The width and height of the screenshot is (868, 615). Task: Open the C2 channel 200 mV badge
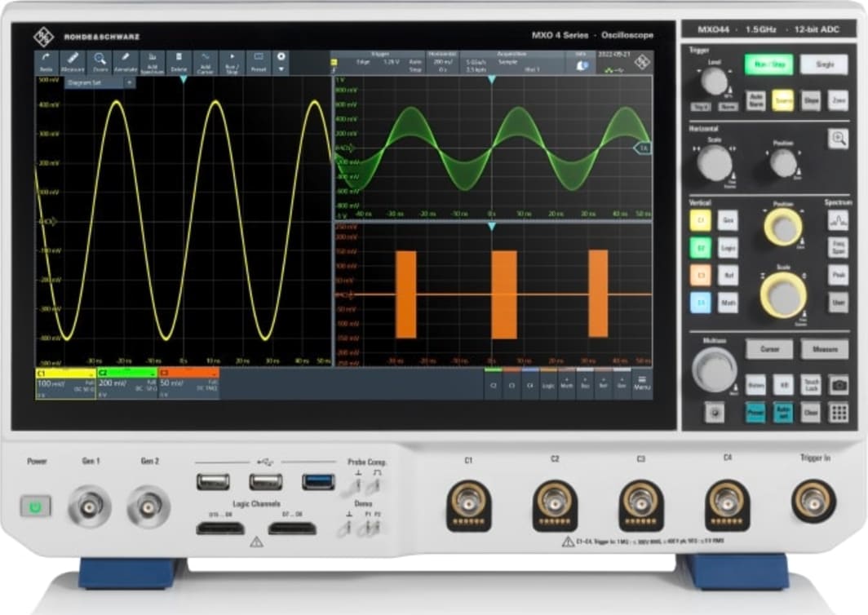click(126, 383)
